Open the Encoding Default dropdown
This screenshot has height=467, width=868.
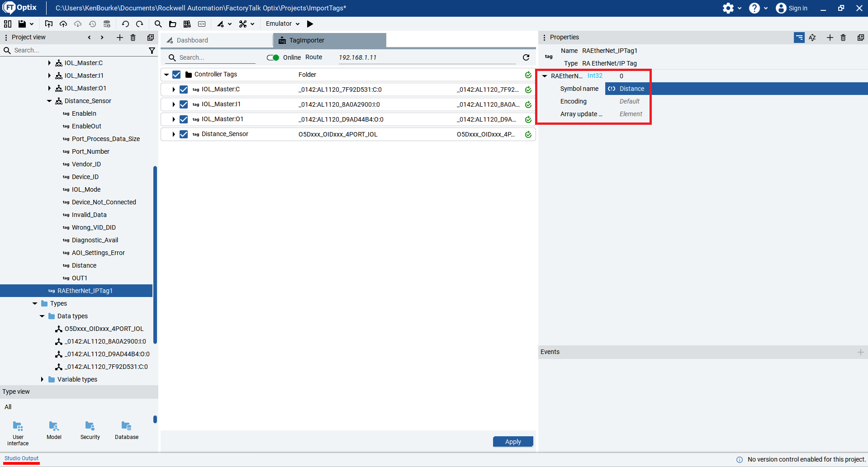[x=630, y=101]
